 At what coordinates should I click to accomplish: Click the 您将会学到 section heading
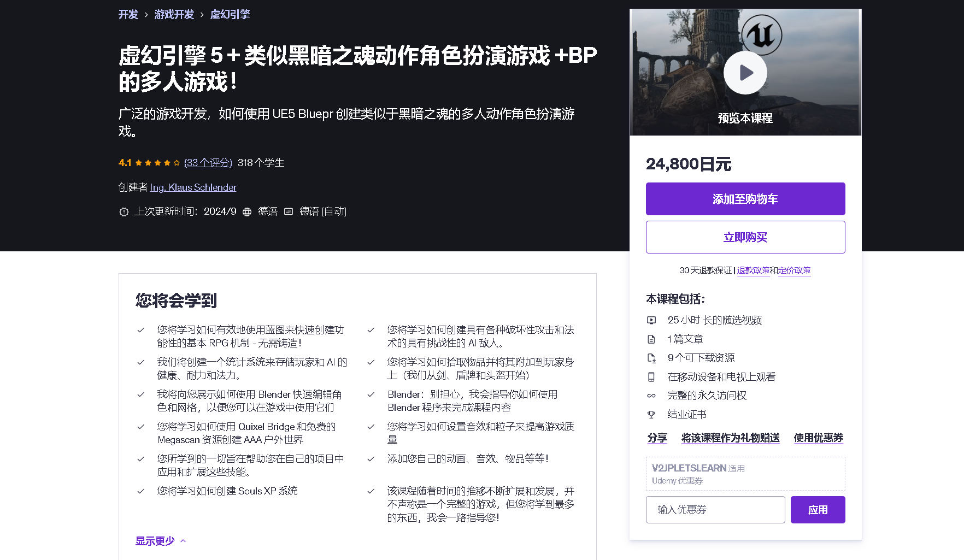[176, 300]
